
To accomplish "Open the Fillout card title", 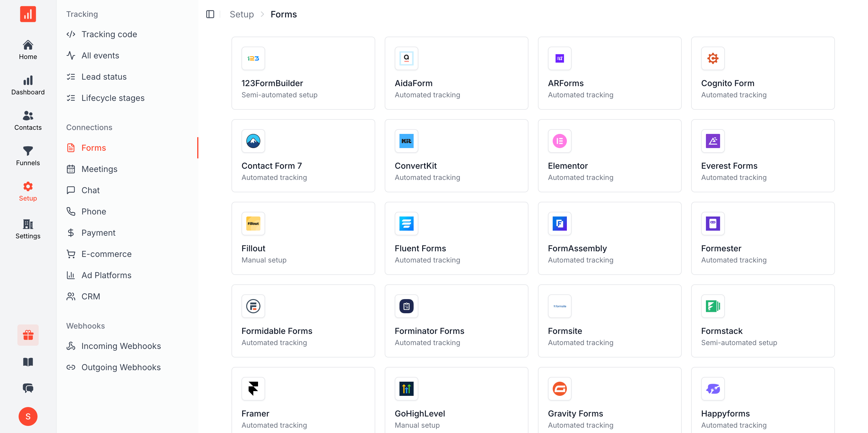I will (x=253, y=248).
